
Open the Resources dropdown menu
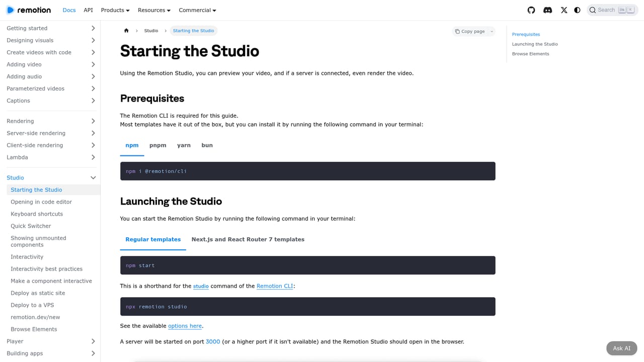click(x=154, y=10)
